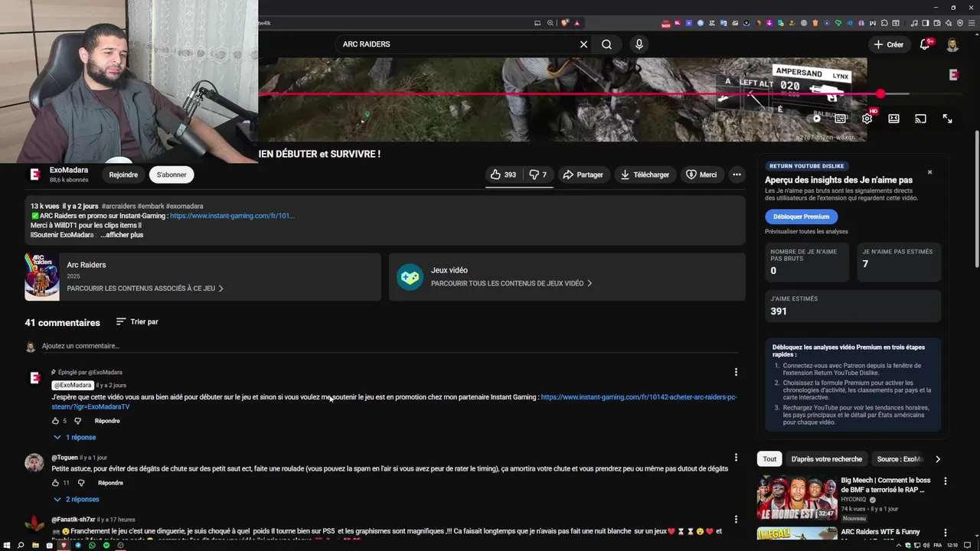Open more actions menu beside Merci
The width and height of the screenshot is (980, 551).
click(x=737, y=174)
